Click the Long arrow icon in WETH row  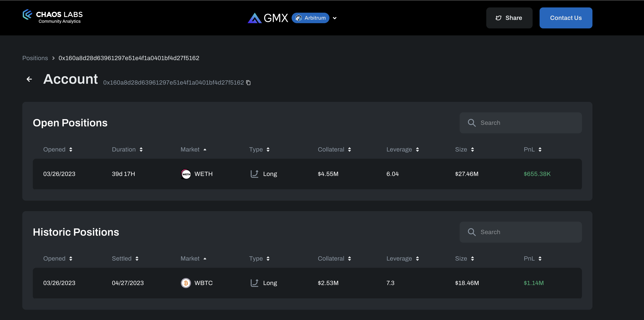pyautogui.click(x=254, y=174)
